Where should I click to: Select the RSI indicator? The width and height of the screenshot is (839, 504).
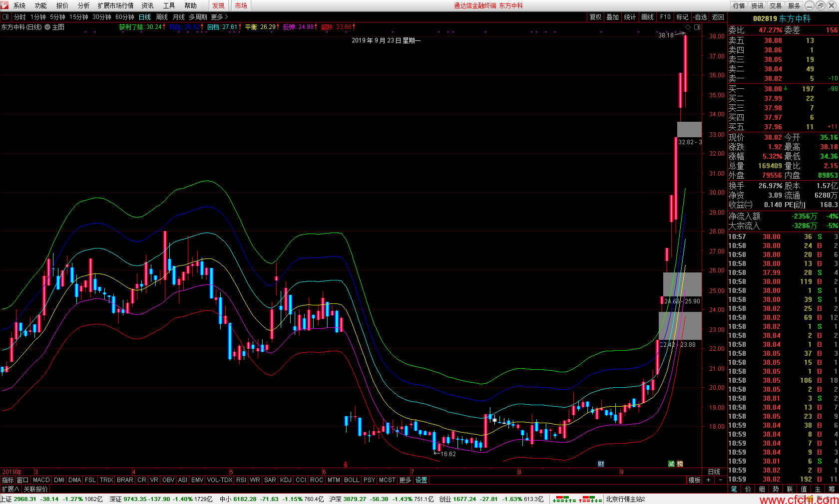coord(241,480)
